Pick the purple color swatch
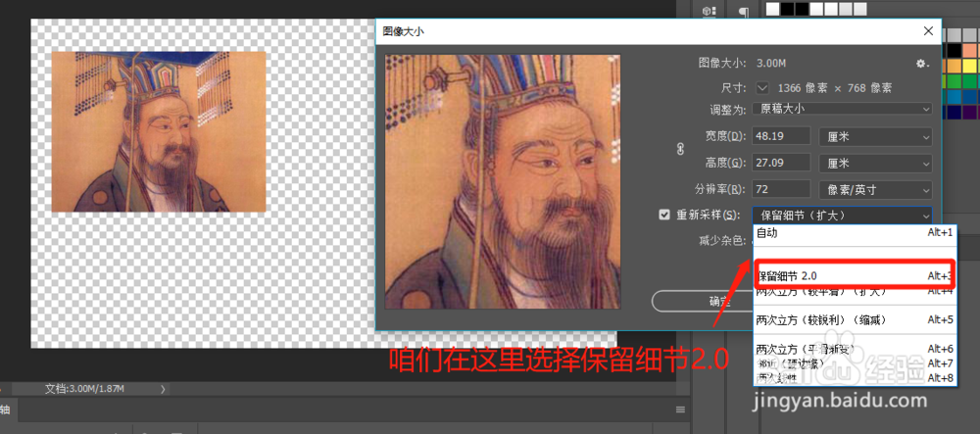This screenshot has height=434, width=980. pos(969,112)
